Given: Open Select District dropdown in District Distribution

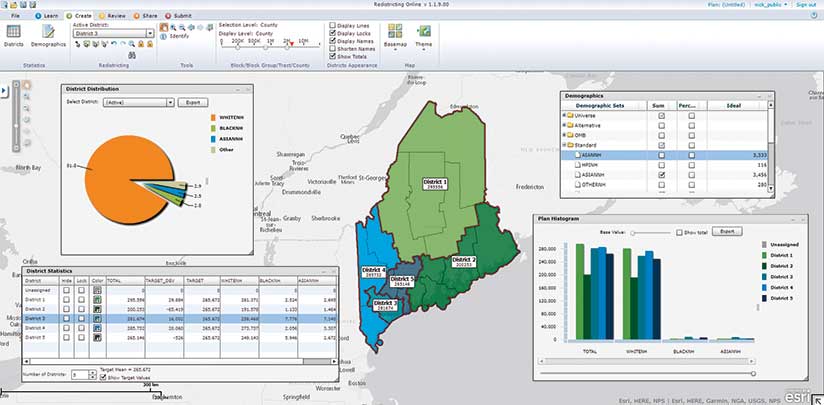Looking at the screenshot, I should click(x=171, y=102).
